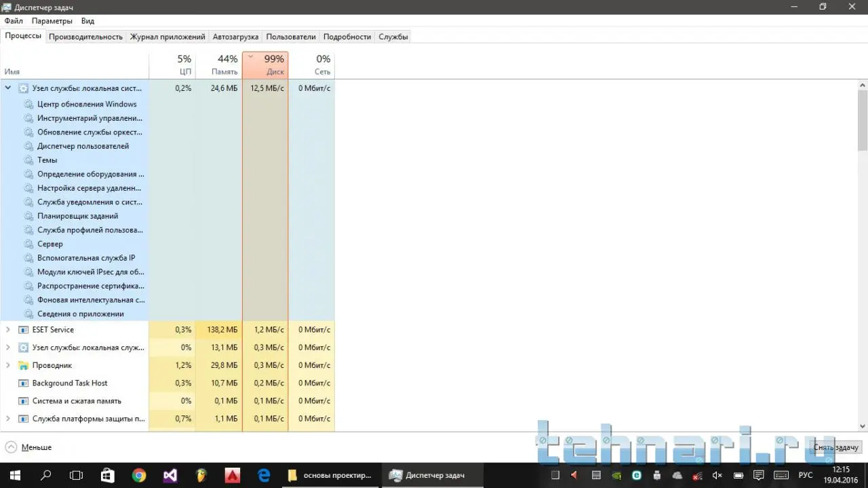Select Планировщик заданий service
Screen dimensions: 868x488
coord(78,216)
